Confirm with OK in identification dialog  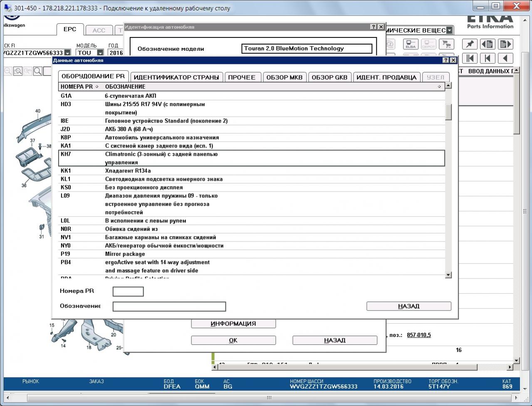(x=233, y=340)
